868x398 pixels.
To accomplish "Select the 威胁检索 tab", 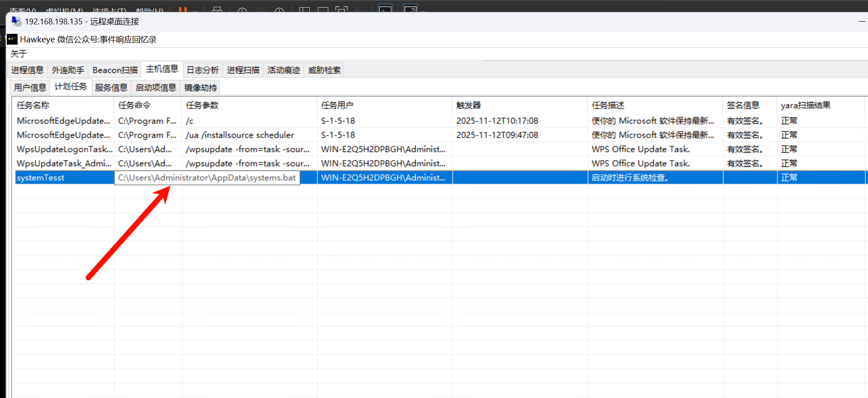I will pos(324,70).
